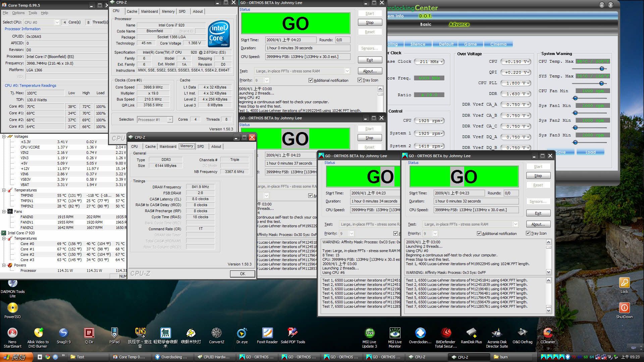The image size is (644, 362).
Task: Open the Select CPU dropdown in Core Temp
Action: click(57, 22)
